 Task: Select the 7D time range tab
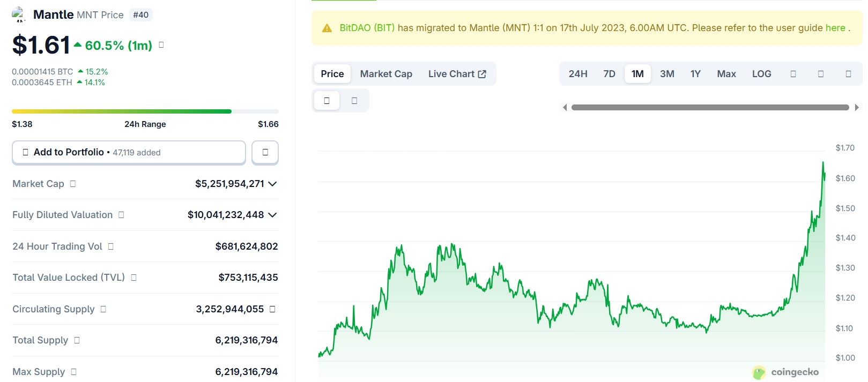point(609,74)
